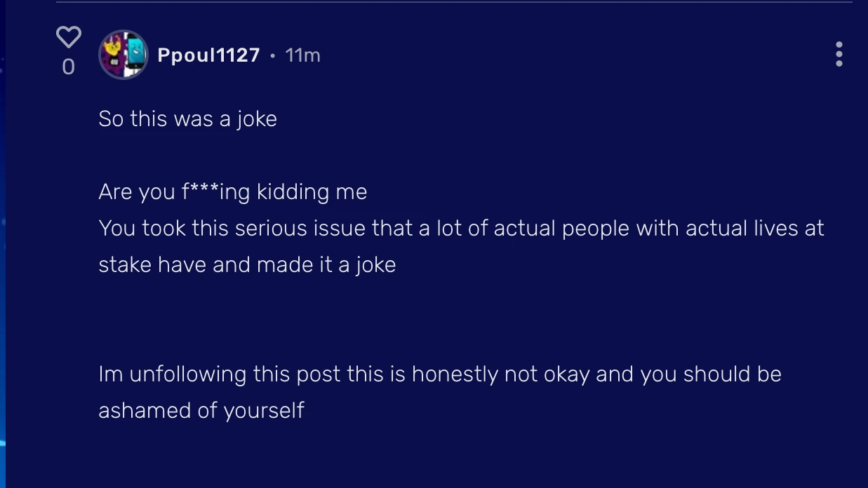The image size is (868, 488).
Task: Click the 11m timestamp
Action: 303,55
